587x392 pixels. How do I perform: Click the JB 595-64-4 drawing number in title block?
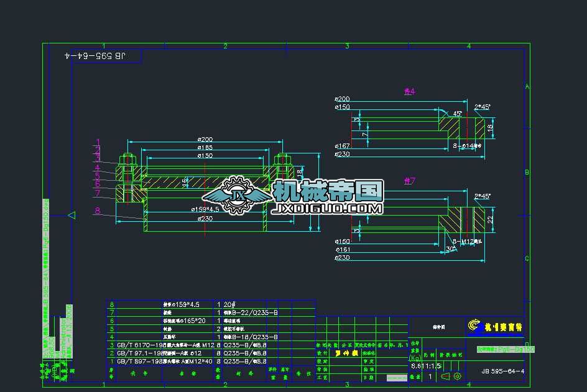(x=502, y=371)
